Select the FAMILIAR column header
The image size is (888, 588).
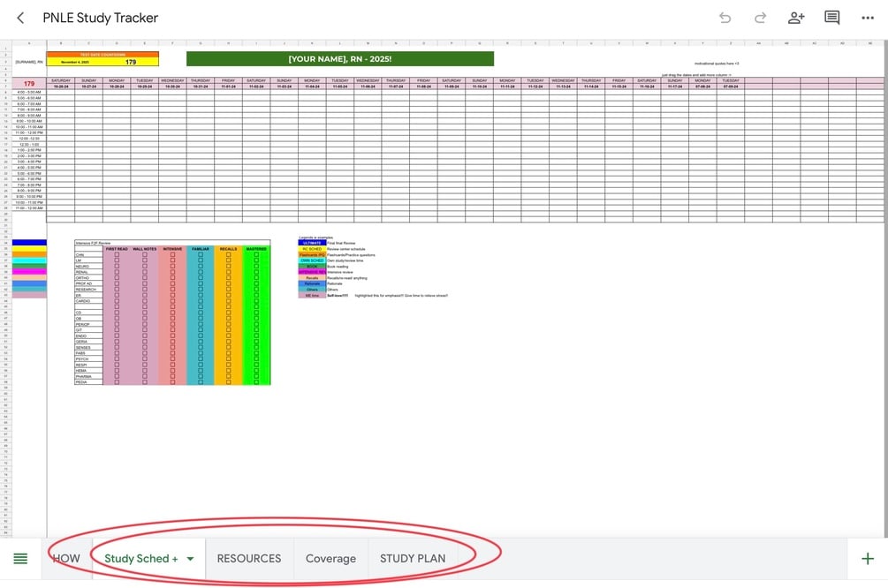201,249
